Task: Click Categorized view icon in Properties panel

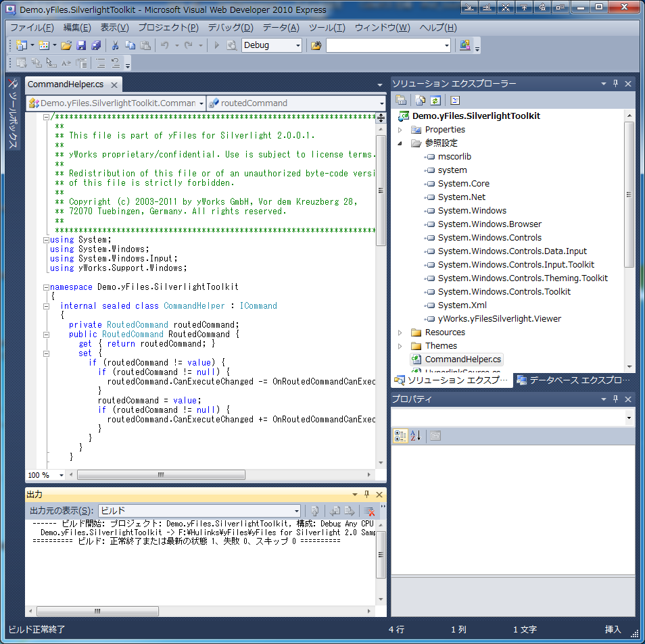Action: [x=400, y=435]
